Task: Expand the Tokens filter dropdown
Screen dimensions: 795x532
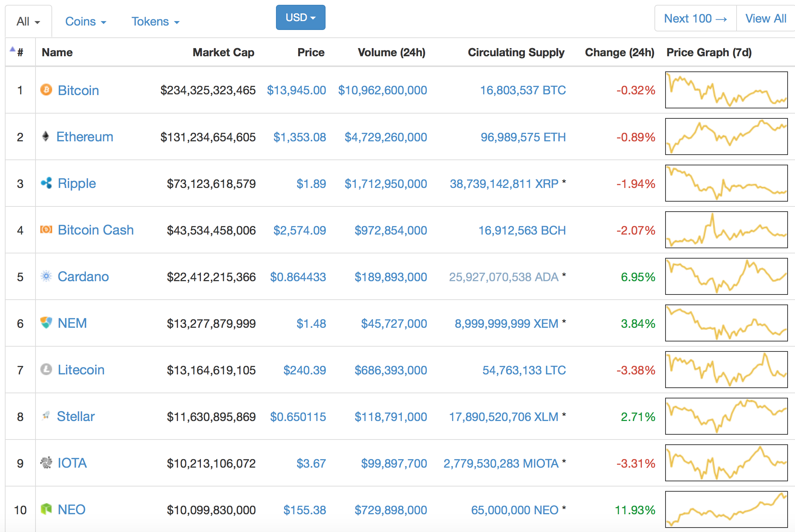Action: [x=155, y=21]
